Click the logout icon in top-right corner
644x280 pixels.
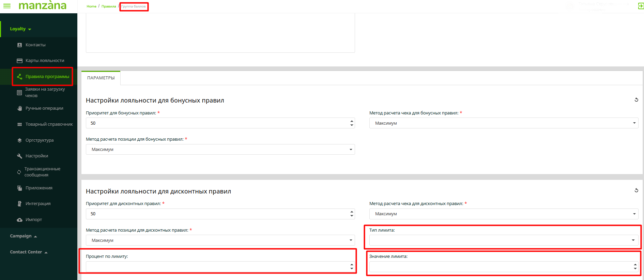click(640, 6)
